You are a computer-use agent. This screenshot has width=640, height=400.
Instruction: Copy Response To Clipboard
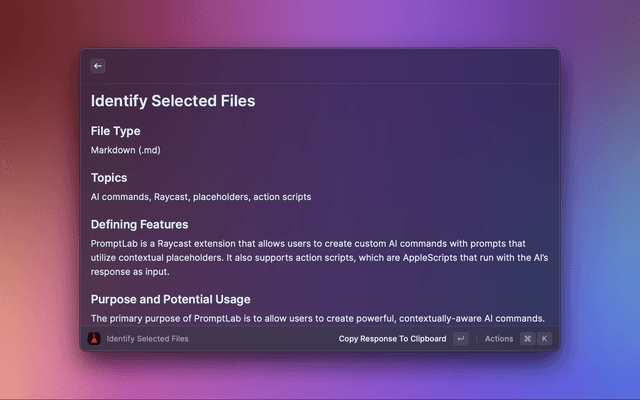[x=392, y=339]
